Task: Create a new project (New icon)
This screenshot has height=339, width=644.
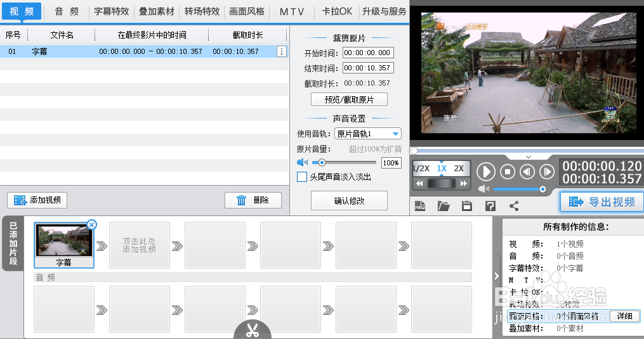Action: [420, 205]
